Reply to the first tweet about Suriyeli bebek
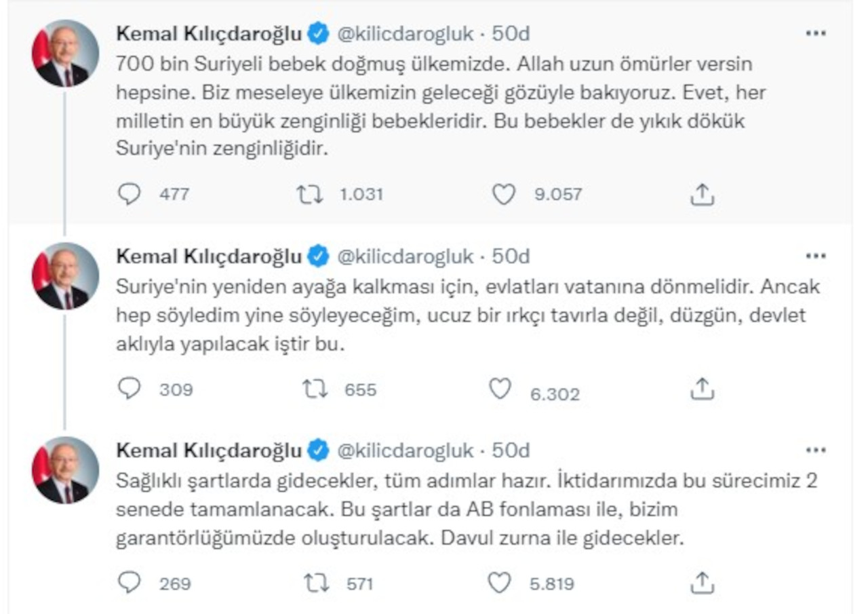 [x=128, y=195]
